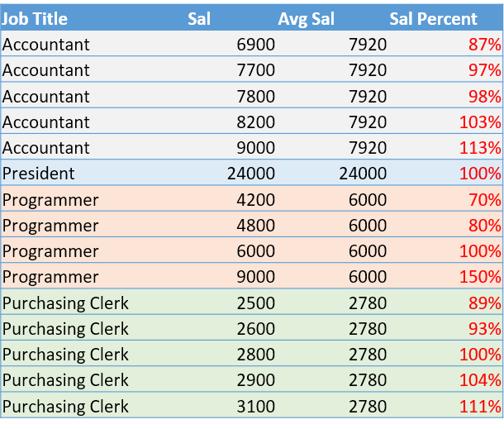Click the 98% Sal Percent cell
The width and height of the screenshot is (504, 429).
(483, 96)
